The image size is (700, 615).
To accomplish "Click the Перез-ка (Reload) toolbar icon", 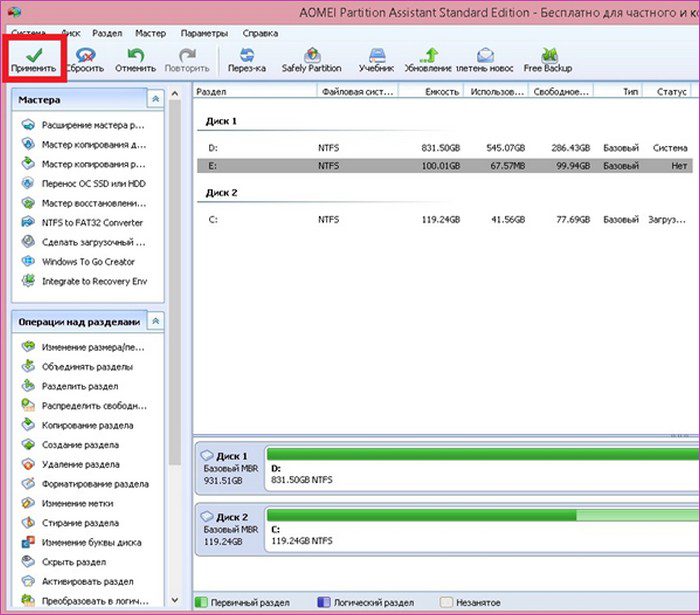I will pyautogui.click(x=247, y=60).
